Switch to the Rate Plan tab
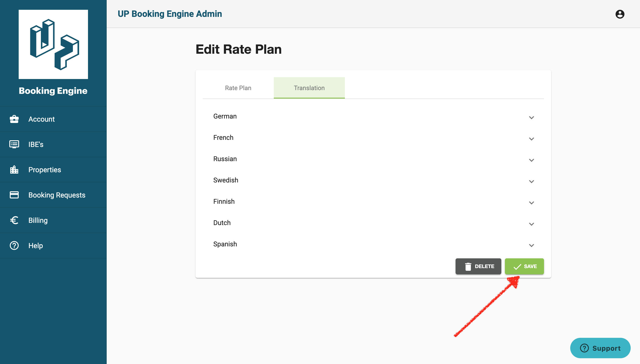 (x=238, y=88)
